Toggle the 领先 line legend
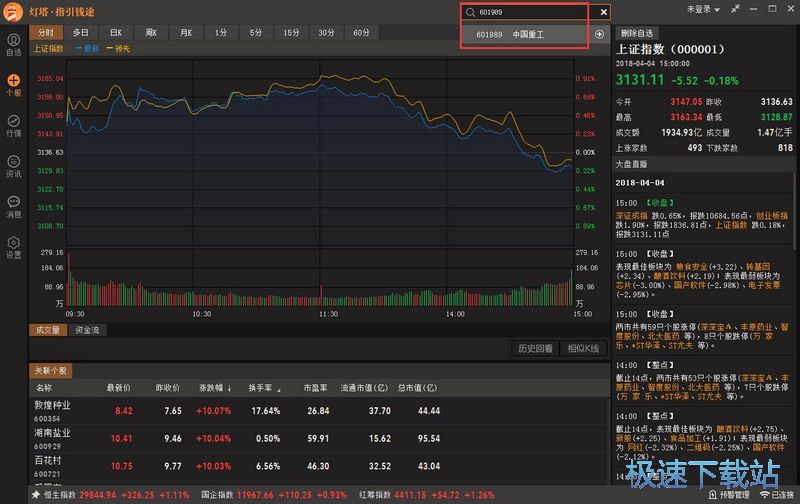The width and height of the screenshot is (800, 504). click(118, 48)
